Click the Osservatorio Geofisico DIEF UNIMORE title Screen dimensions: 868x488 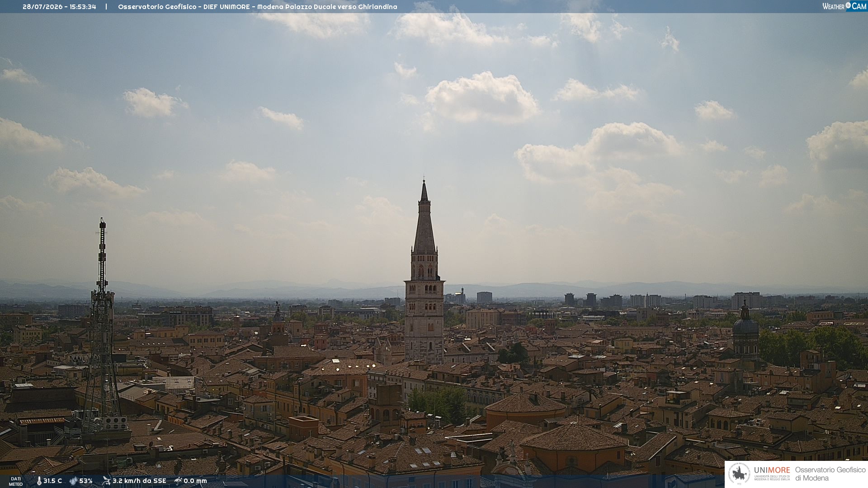pos(258,7)
